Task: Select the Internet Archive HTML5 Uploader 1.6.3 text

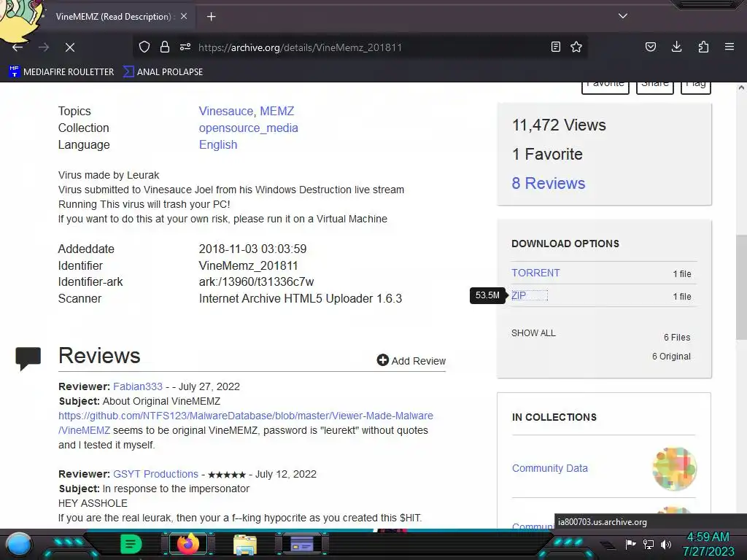Action: tap(300, 298)
